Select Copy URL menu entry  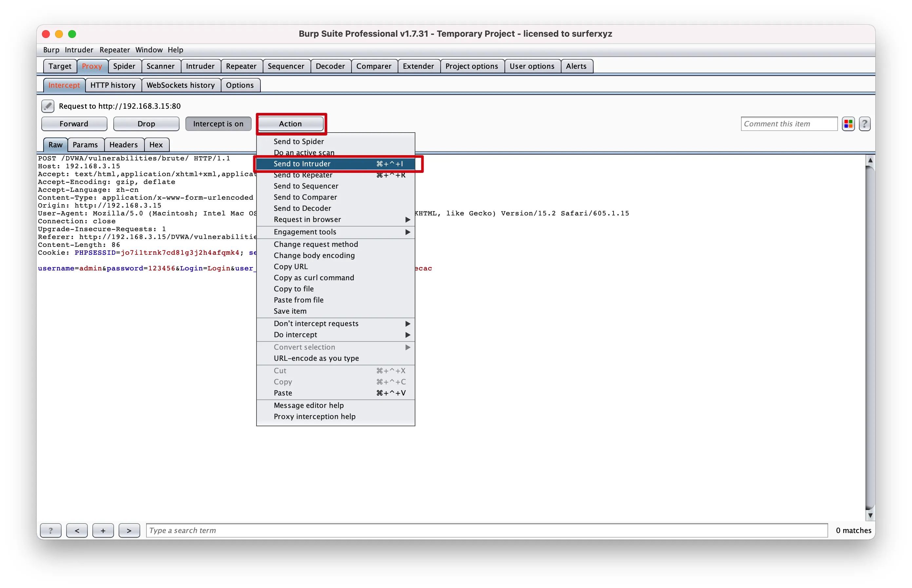click(x=335, y=266)
